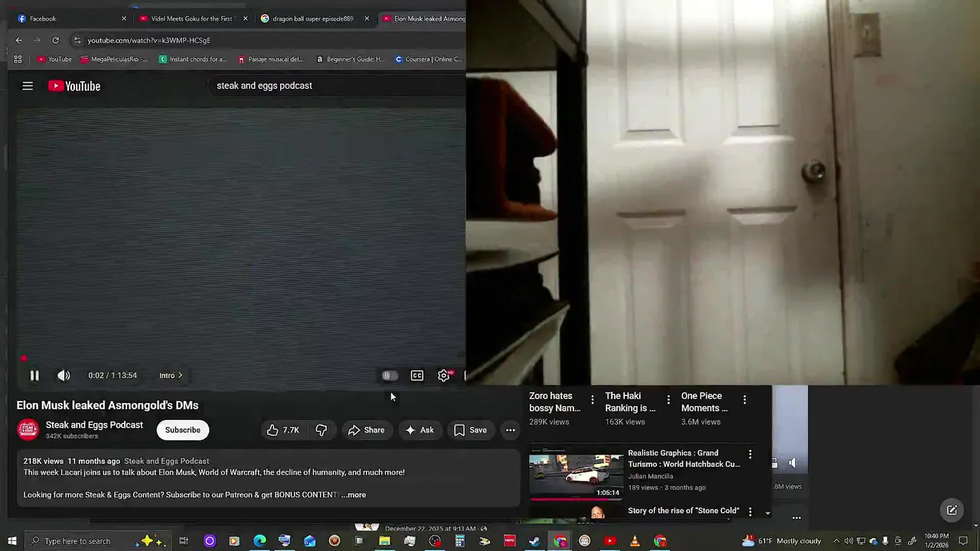The width and height of the screenshot is (980, 551).
Task: Open the Ask AI button
Action: click(x=420, y=430)
